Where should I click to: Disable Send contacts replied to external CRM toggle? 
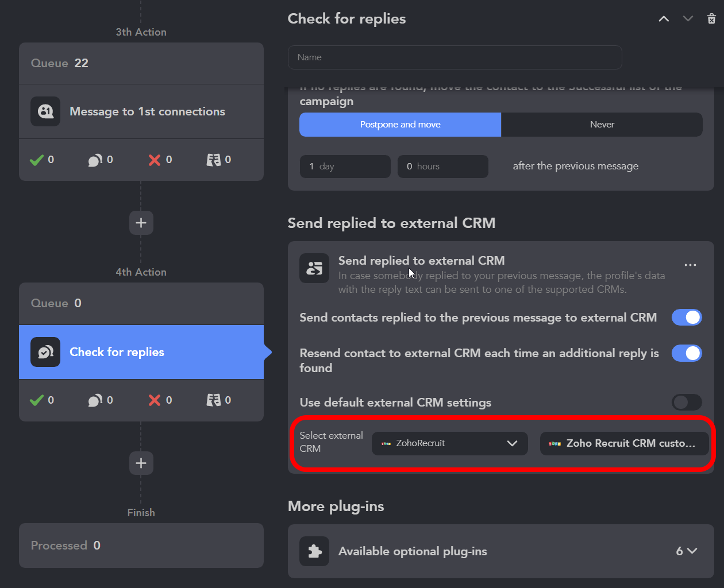pos(687,318)
